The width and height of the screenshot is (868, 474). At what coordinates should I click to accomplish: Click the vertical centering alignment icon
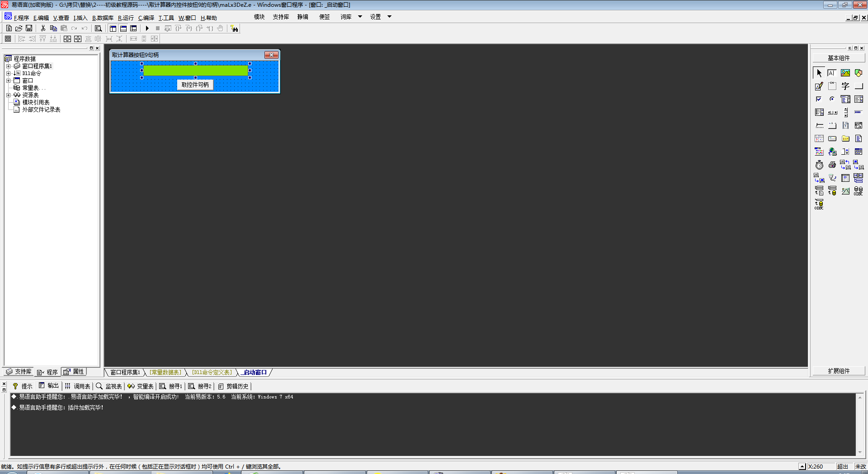click(78, 39)
